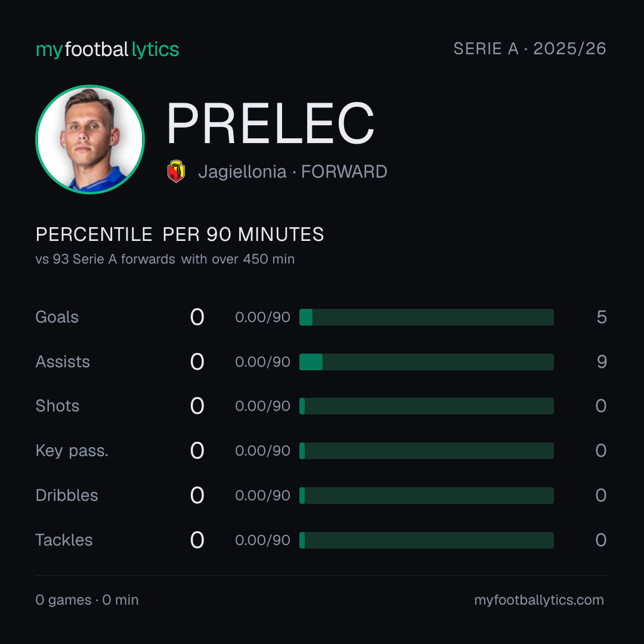Select the Goals stat label
The height and width of the screenshot is (644, 644).
(x=57, y=317)
